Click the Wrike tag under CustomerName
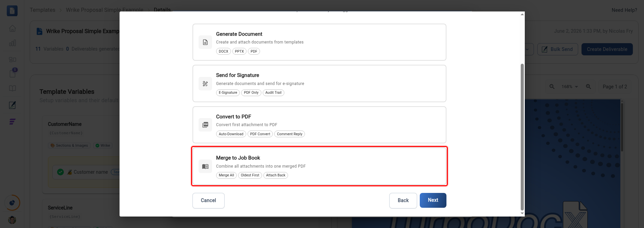 [x=103, y=145]
